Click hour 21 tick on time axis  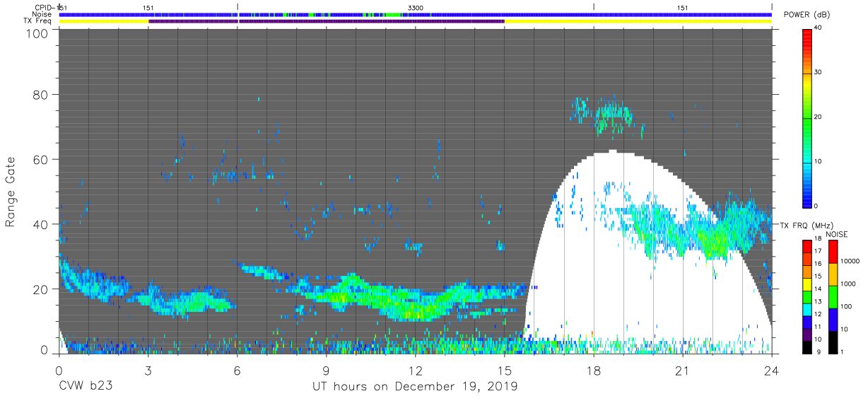point(683,369)
